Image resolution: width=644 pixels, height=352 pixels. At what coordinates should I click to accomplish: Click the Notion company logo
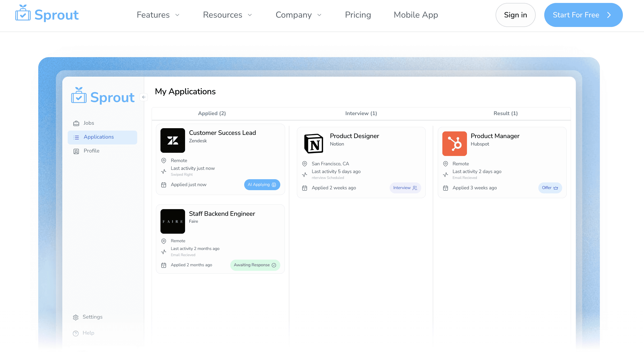point(313,144)
